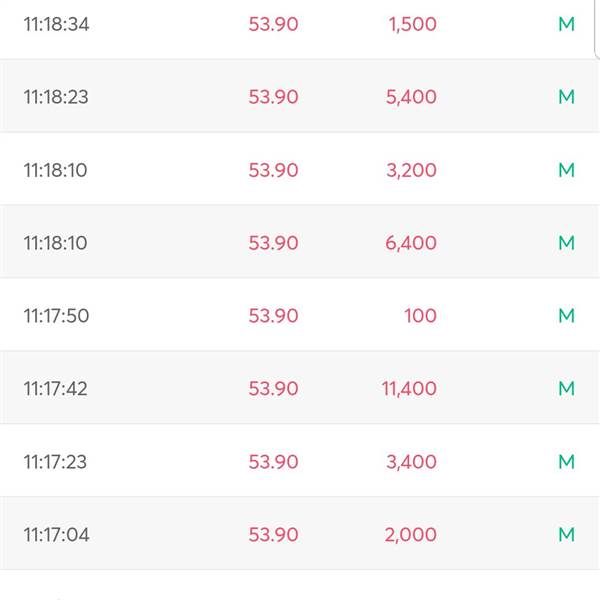The width and height of the screenshot is (600, 600).
Task: Select the 11:18:23 timestamp
Action: pos(56,97)
